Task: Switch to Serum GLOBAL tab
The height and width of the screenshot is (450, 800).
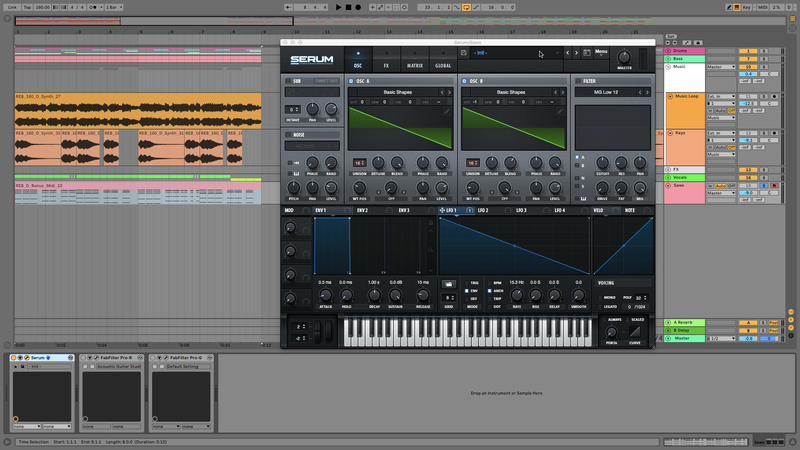Action: click(443, 60)
